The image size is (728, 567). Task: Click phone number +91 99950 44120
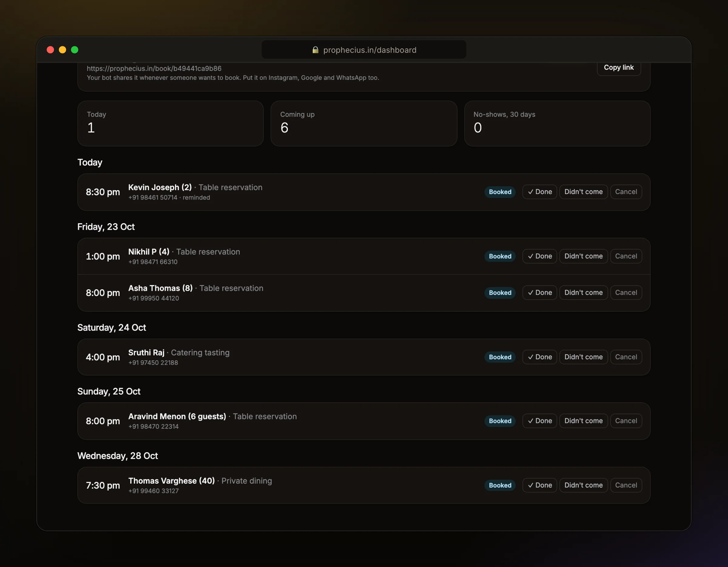click(x=154, y=298)
